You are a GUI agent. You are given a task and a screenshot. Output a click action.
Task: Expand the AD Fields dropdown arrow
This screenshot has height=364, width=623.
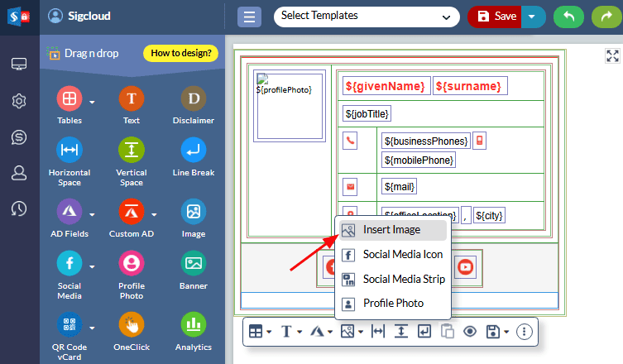pyautogui.click(x=92, y=215)
